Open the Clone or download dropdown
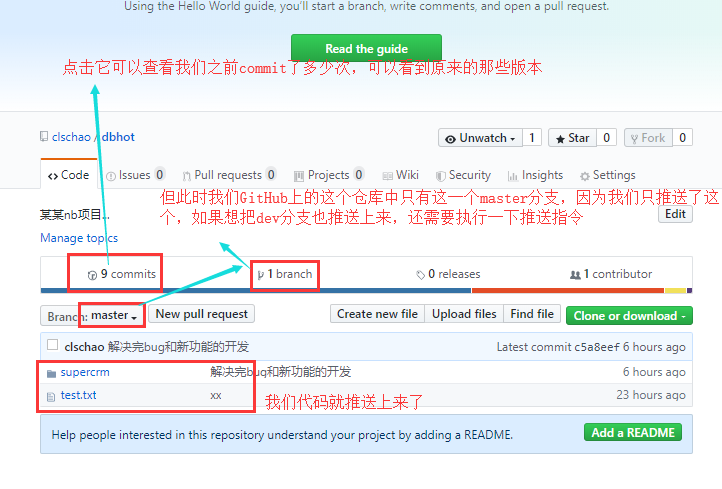The height and width of the screenshot is (489, 722). click(629, 316)
